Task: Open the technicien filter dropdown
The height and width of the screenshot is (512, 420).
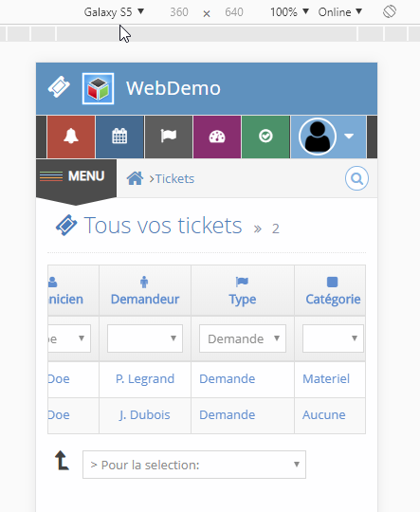Action: tap(69, 338)
